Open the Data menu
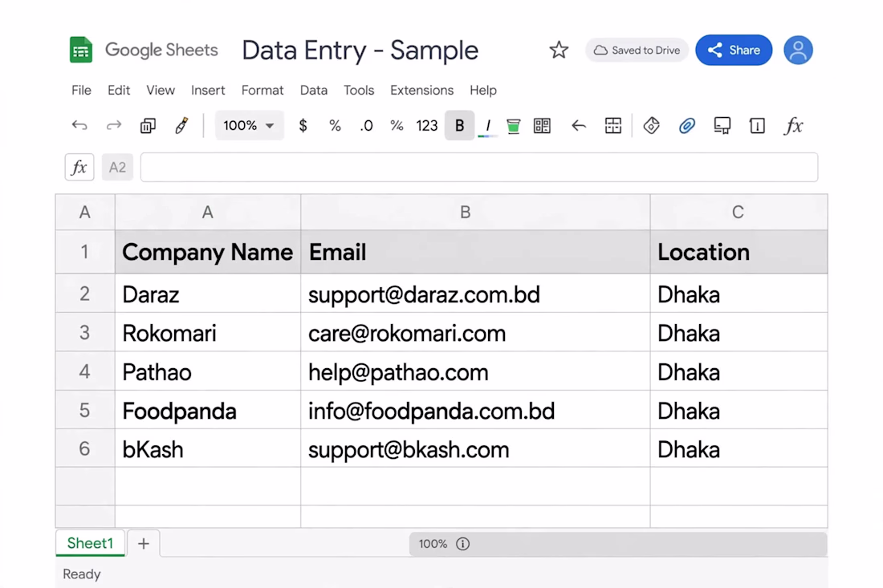The height and width of the screenshot is (588, 883). point(314,90)
